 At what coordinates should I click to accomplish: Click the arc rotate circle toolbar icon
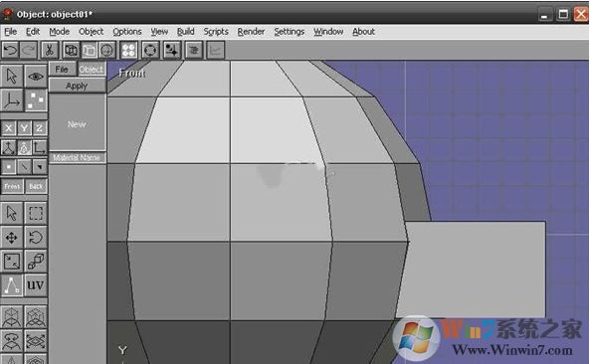(x=150, y=50)
